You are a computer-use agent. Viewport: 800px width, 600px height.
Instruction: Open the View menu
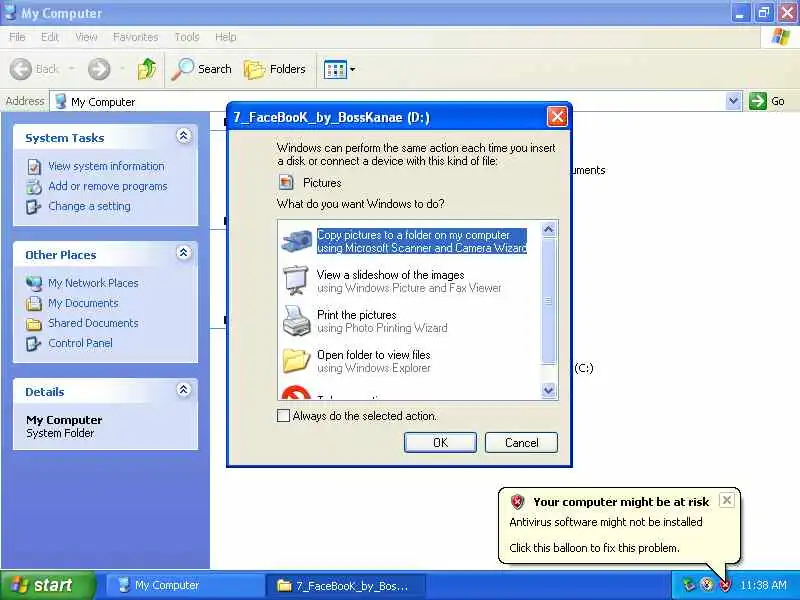click(86, 37)
